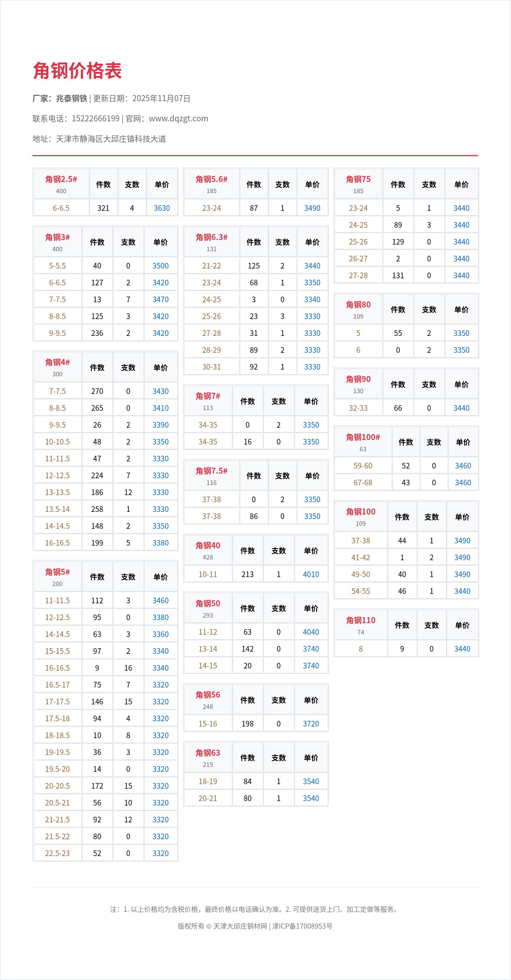Click price 3440 for 角钢100 54-55

click(462, 591)
